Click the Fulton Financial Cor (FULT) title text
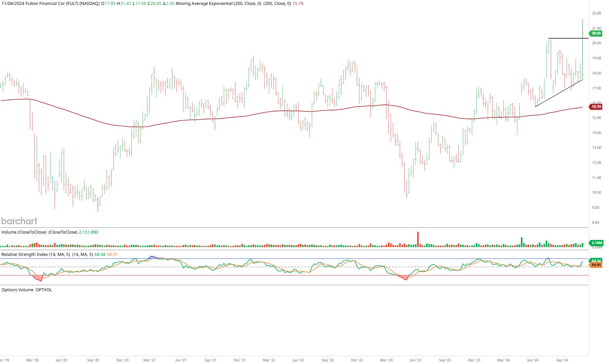 52,4
